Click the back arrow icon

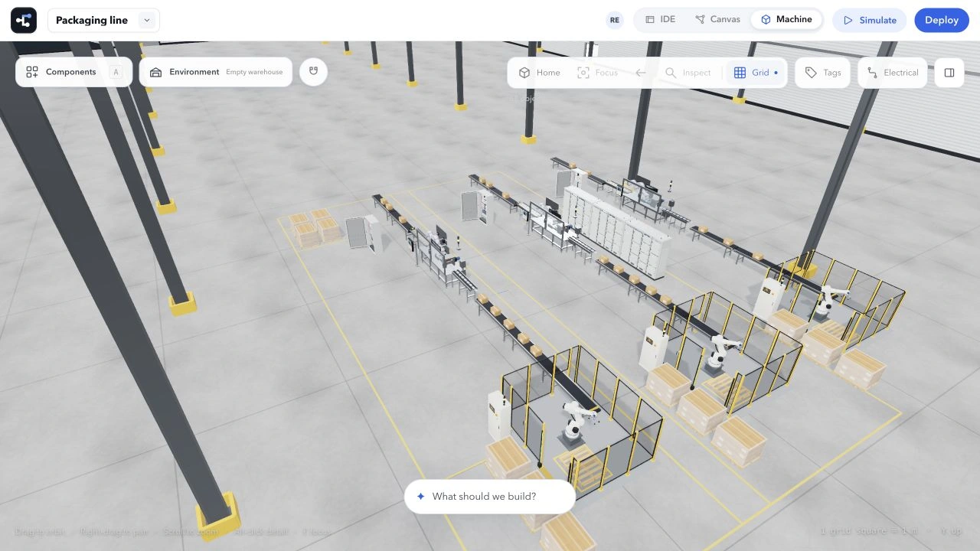point(641,73)
